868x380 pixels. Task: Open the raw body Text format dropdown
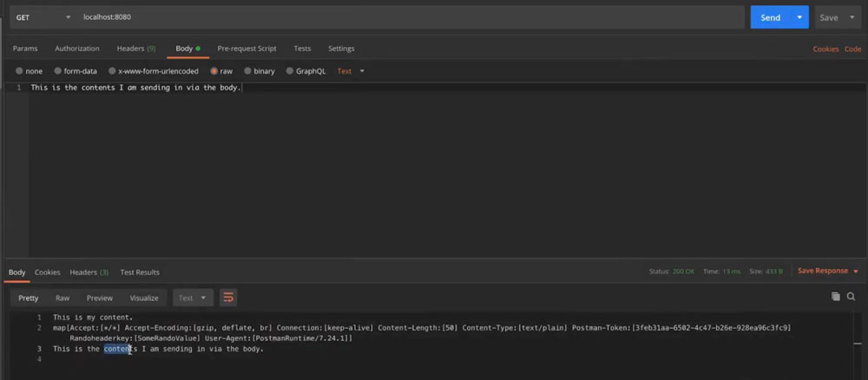[x=351, y=71]
